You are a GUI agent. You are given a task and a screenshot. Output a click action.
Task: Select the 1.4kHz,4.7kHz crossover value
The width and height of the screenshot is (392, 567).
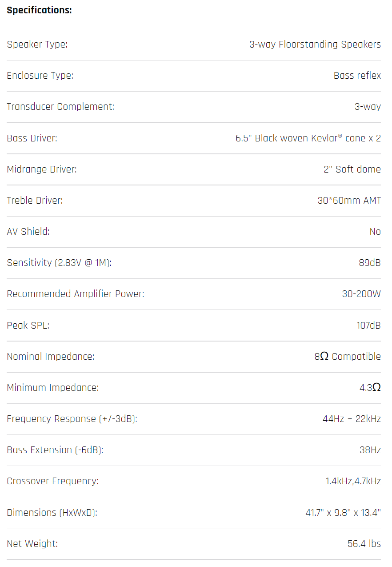[x=353, y=481]
